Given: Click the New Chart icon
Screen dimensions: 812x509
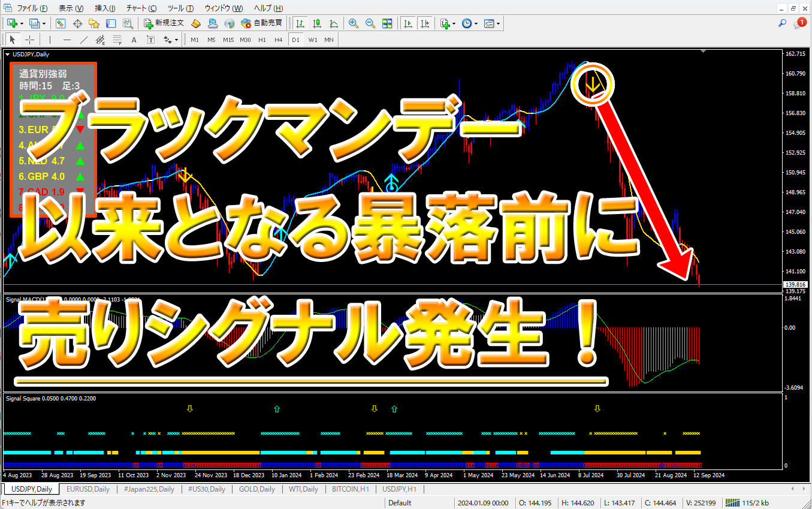Looking at the screenshot, I should click(12, 23).
